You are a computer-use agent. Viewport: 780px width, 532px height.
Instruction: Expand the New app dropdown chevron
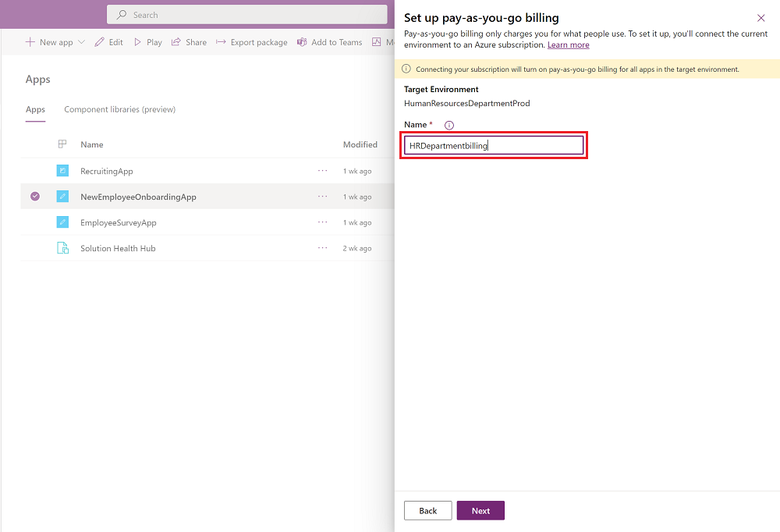[x=82, y=42]
